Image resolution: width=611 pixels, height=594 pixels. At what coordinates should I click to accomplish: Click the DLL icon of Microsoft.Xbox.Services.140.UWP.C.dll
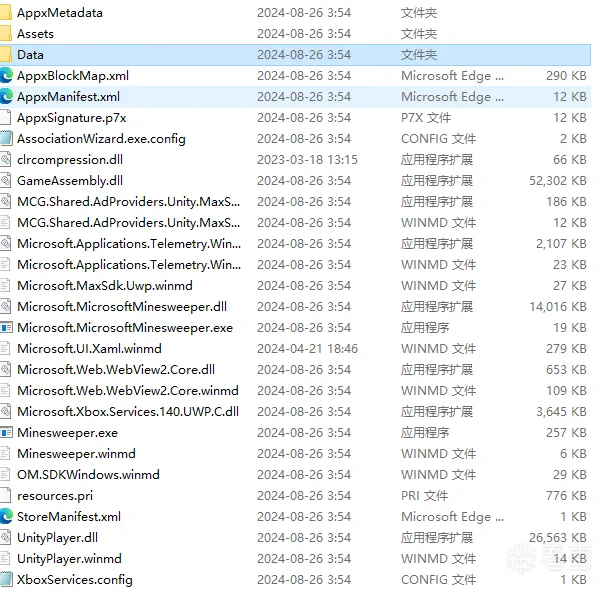click(5, 412)
